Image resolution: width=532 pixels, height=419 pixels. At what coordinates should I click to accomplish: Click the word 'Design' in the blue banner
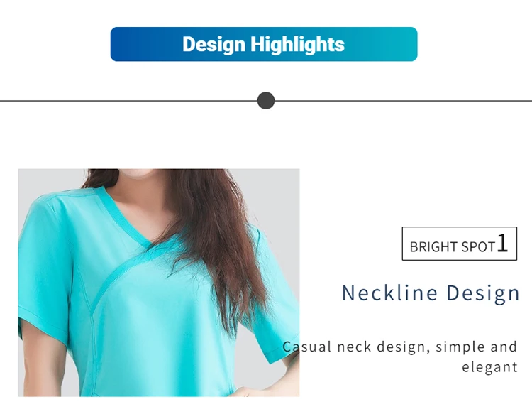click(x=214, y=45)
